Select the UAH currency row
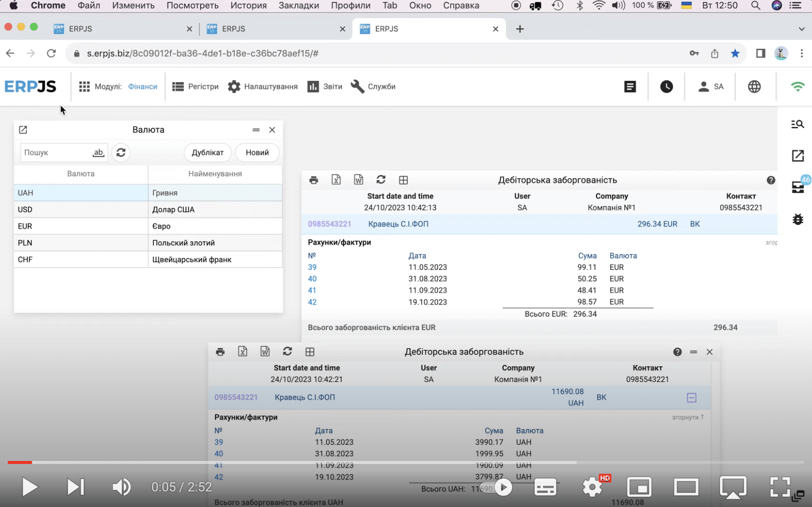This screenshot has height=507, width=812. point(148,193)
